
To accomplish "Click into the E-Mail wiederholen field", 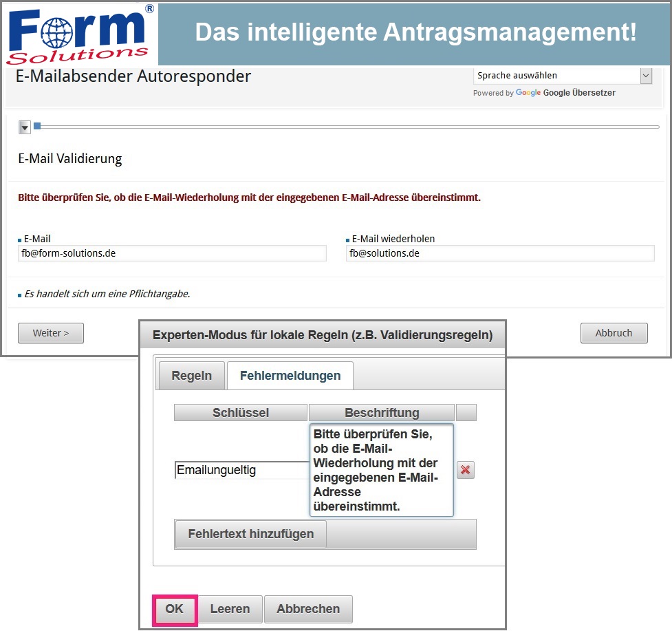I will (x=500, y=253).
